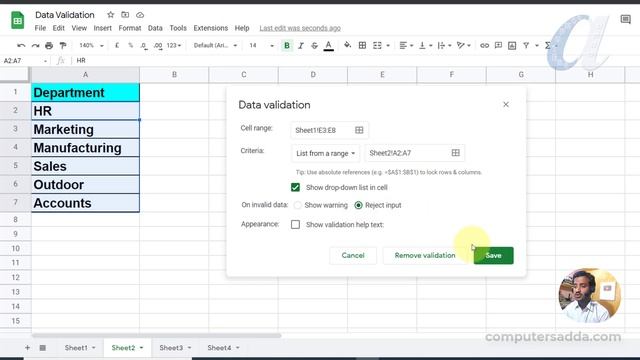Open the zoom 140% dropdown

tap(91, 45)
